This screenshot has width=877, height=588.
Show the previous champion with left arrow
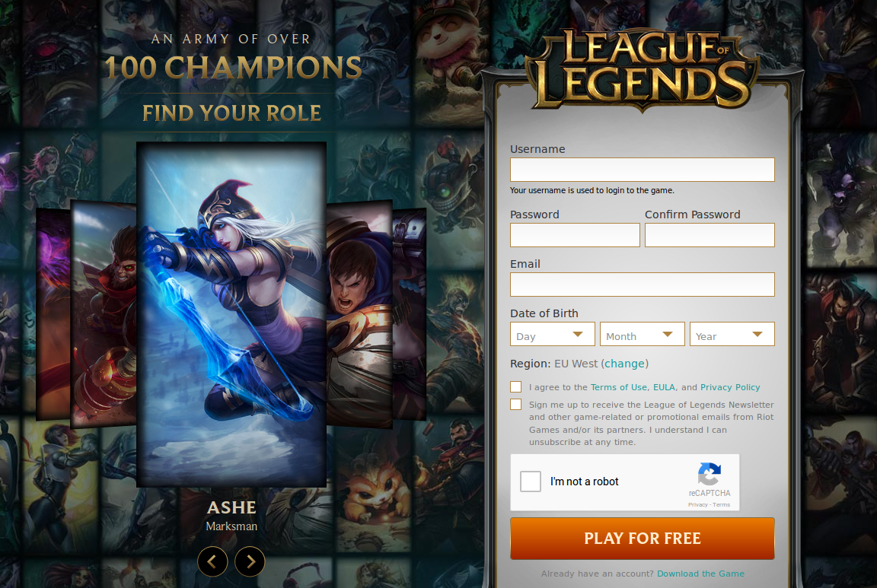pyautogui.click(x=212, y=561)
